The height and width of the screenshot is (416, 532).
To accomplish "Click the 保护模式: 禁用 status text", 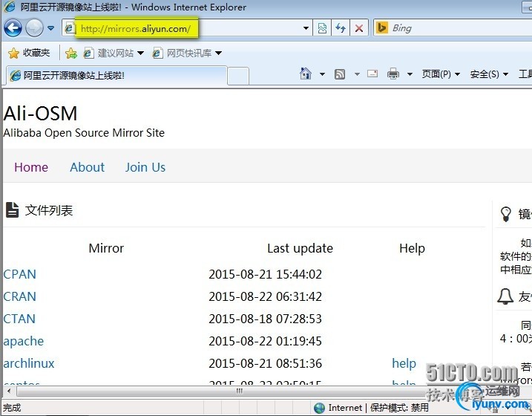I will coord(399,408).
